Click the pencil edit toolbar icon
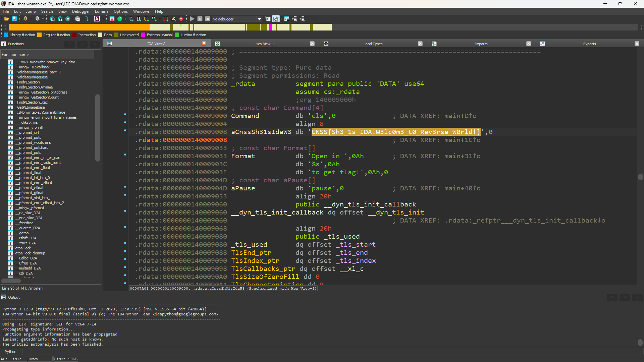Screen dimensions: 644x362 click(173, 19)
